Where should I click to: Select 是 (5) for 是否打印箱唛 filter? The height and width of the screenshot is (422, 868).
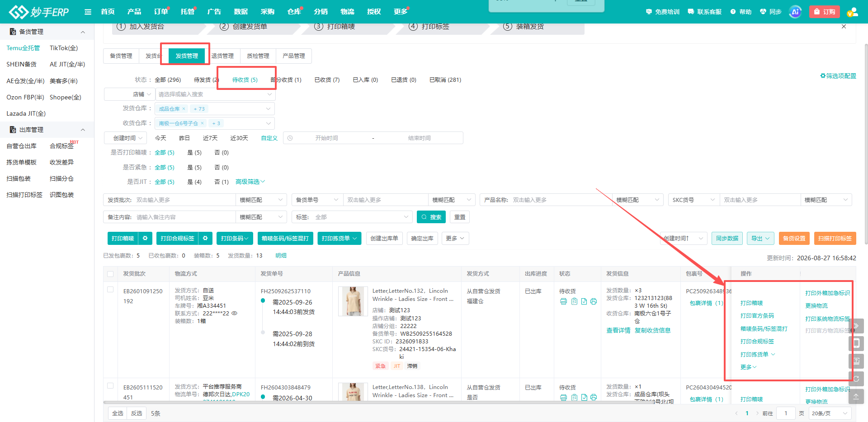pyautogui.click(x=194, y=153)
